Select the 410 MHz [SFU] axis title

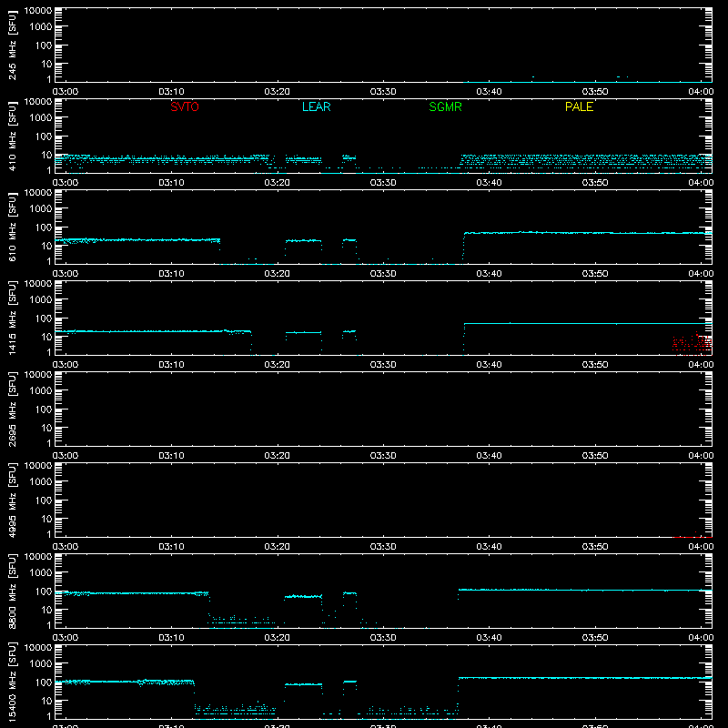pyautogui.click(x=12, y=136)
